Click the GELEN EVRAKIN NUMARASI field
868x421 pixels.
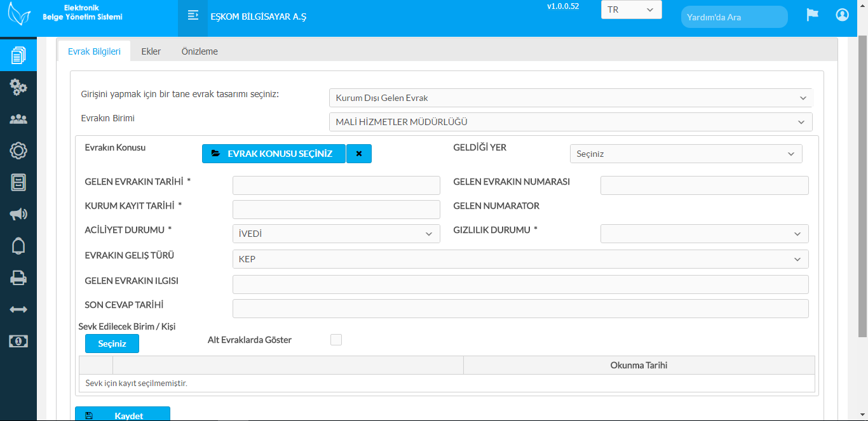pos(704,185)
